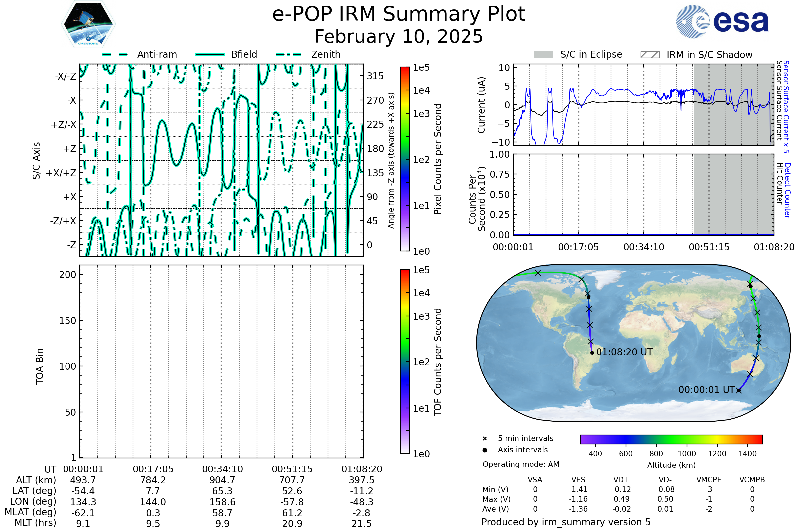Click the Zenith dash-dot legend line

pyautogui.click(x=288, y=54)
